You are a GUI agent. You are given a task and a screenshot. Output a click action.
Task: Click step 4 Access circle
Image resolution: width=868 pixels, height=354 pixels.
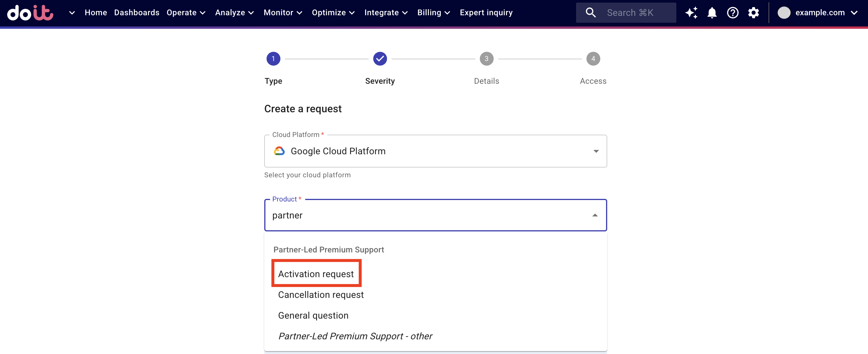pos(593,59)
